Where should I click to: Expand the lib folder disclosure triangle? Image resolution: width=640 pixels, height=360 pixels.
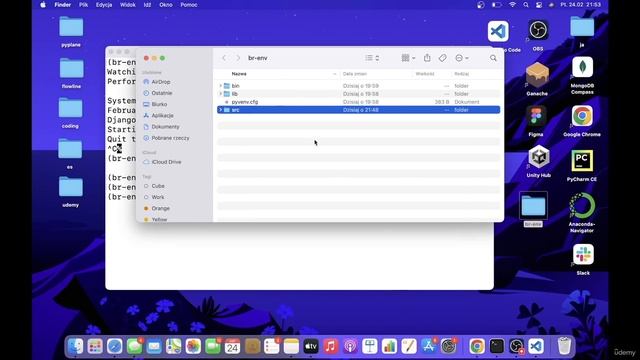220,94
